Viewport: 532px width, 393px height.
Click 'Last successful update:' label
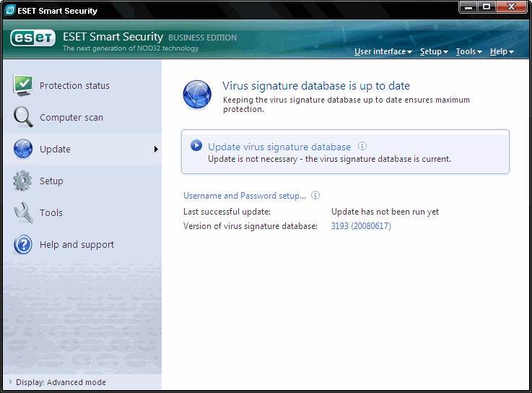[227, 212]
